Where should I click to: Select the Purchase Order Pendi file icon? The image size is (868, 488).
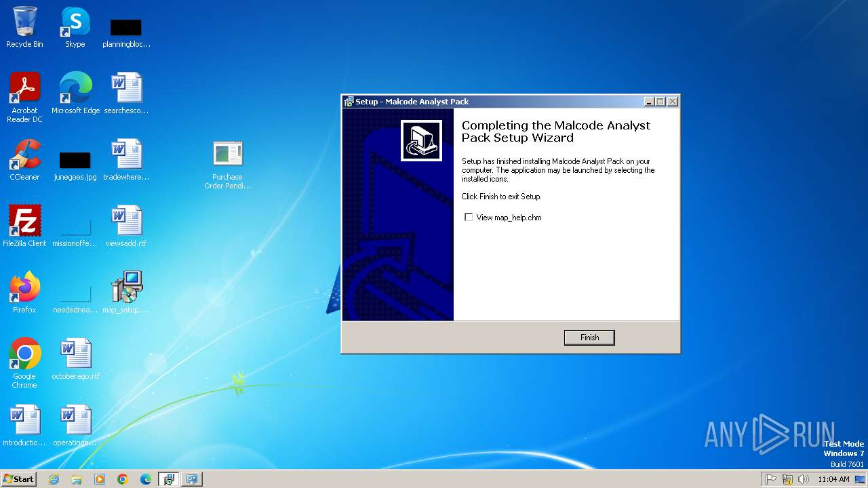[227, 165]
